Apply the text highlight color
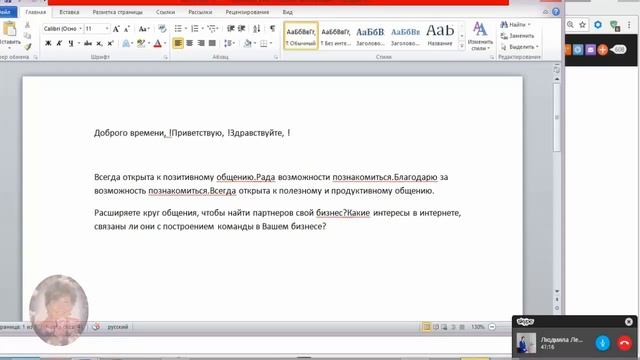Screen dimensions: 640x360 tap(141, 43)
